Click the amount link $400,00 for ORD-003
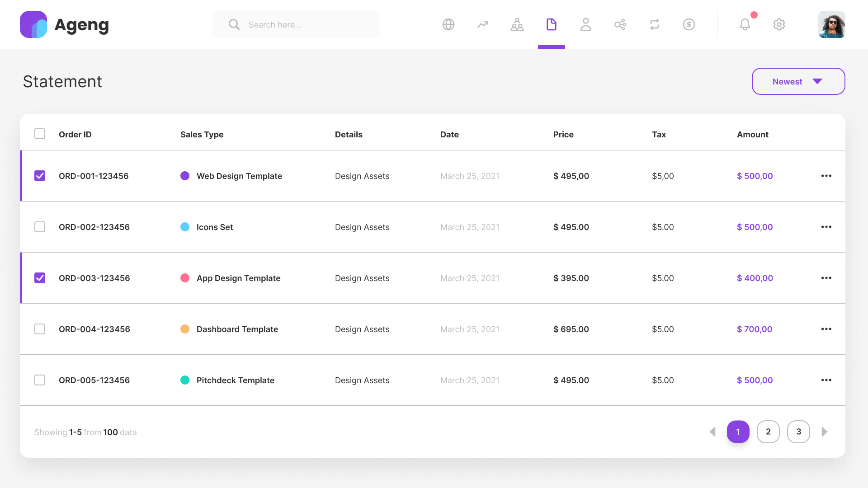This screenshot has height=488, width=868. 754,278
